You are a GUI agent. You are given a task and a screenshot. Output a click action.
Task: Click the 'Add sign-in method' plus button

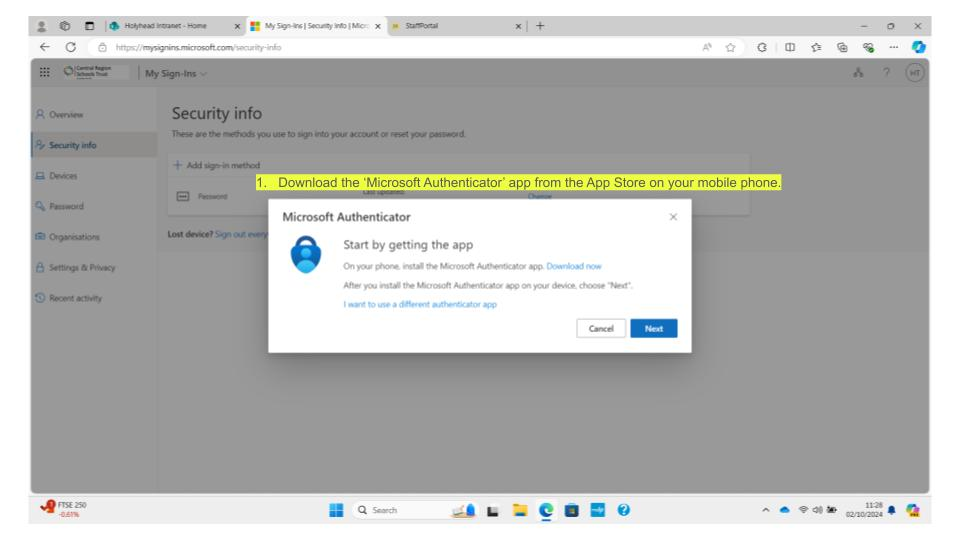(217, 165)
